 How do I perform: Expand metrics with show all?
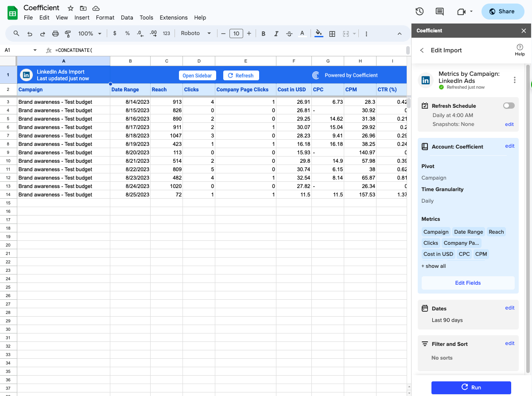pos(434,266)
